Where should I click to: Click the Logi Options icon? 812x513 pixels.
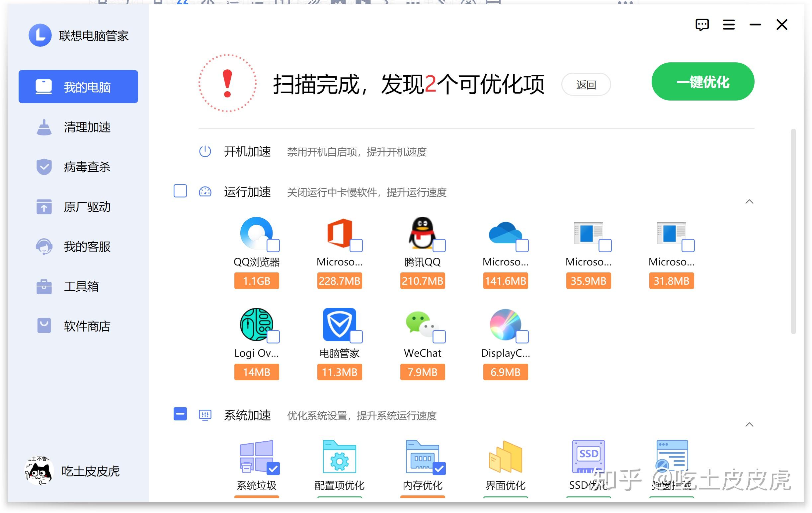[256, 324]
